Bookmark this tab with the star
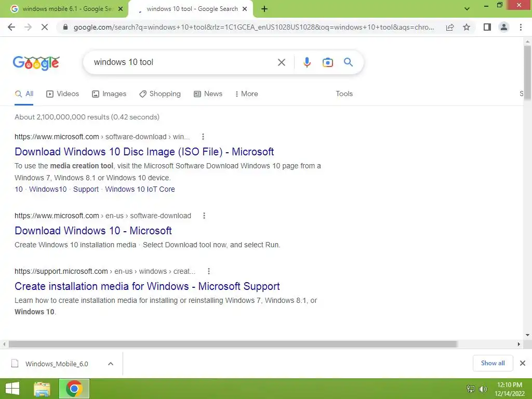 467,27
